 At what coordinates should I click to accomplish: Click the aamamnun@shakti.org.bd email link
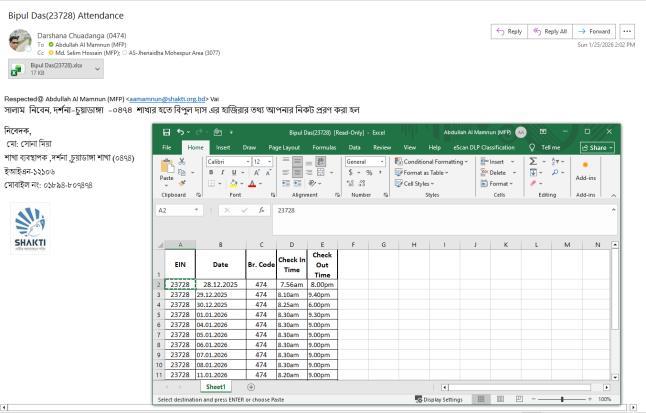(167, 99)
